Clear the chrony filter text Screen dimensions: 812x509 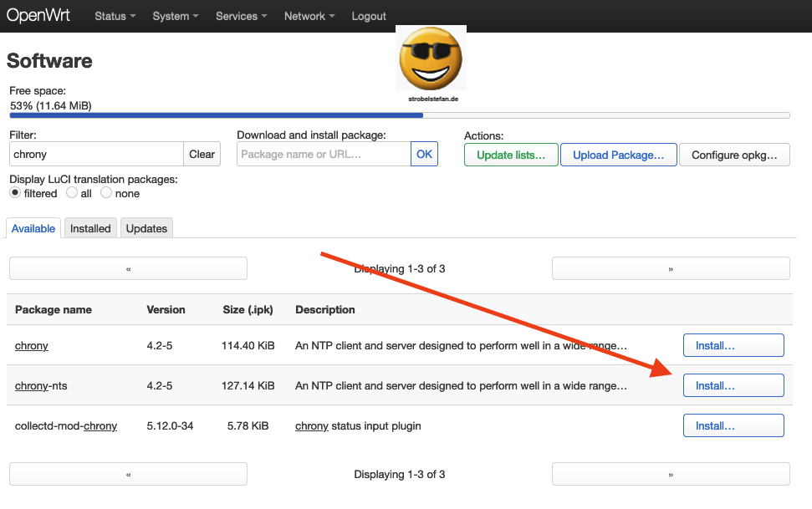pos(202,154)
